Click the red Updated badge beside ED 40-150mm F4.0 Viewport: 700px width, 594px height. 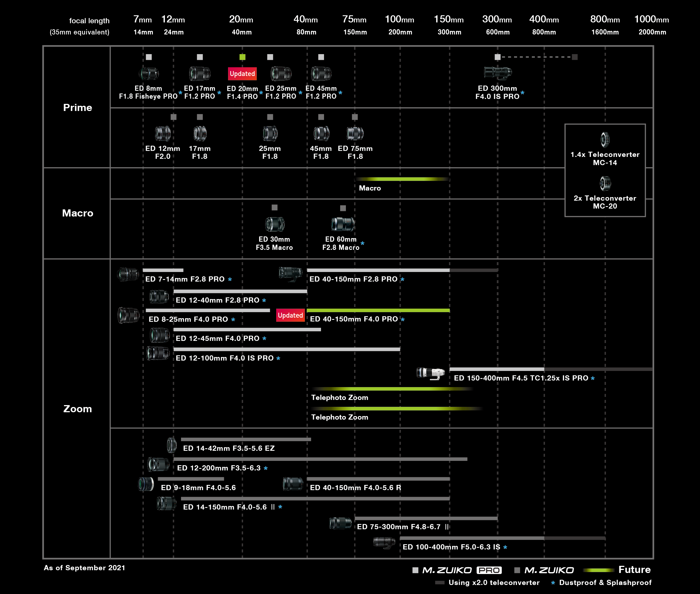click(x=290, y=315)
